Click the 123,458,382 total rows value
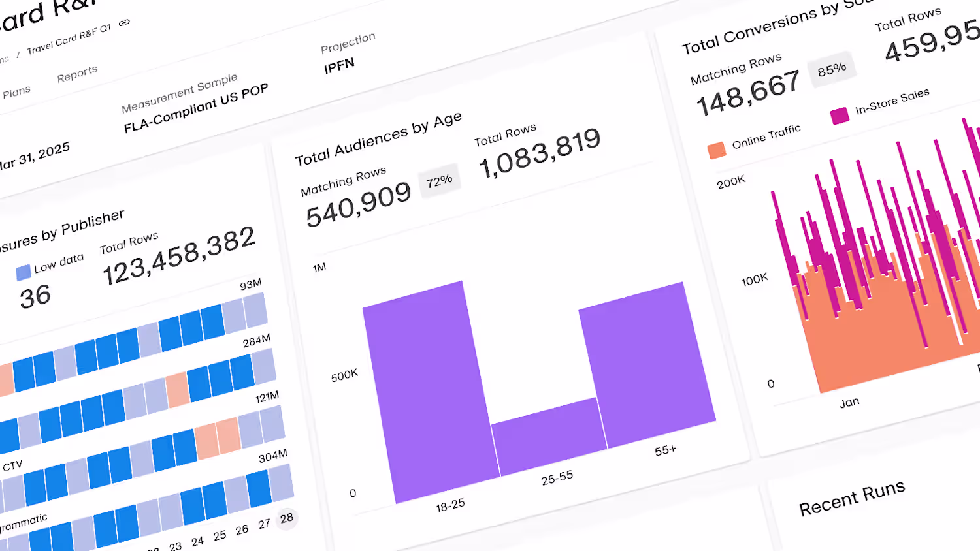The height and width of the screenshot is (551, 980). click(179, 255)
